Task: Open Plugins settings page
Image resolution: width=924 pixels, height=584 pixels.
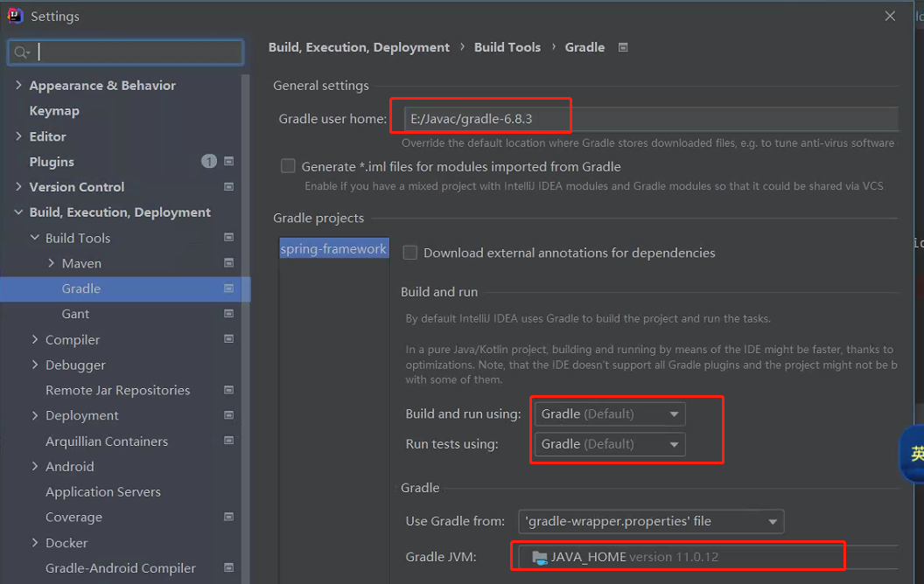Action: pyautogui.click(x=52, y=162)
